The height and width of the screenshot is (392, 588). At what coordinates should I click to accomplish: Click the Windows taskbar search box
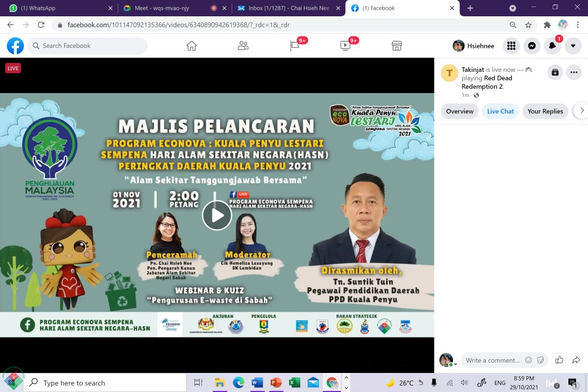[105, 383]
